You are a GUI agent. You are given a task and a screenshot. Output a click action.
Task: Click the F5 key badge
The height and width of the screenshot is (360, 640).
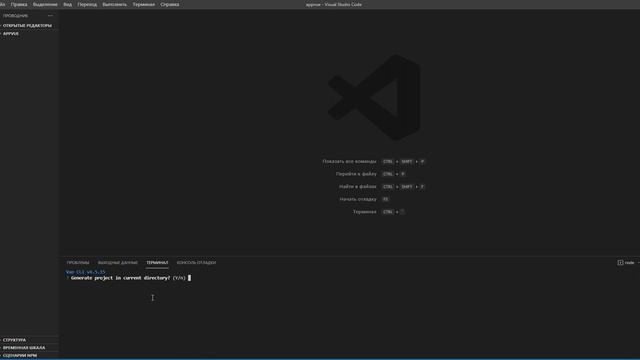(385, 199)
